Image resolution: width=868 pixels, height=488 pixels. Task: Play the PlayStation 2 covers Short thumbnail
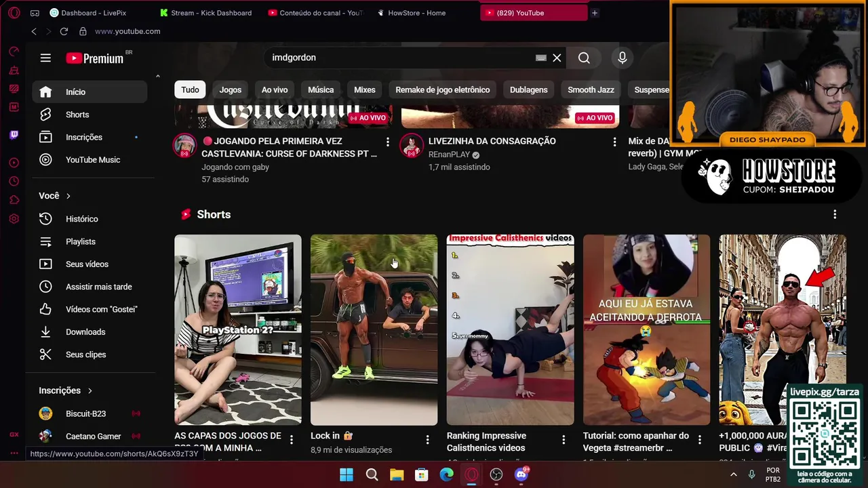pos(238,330)
